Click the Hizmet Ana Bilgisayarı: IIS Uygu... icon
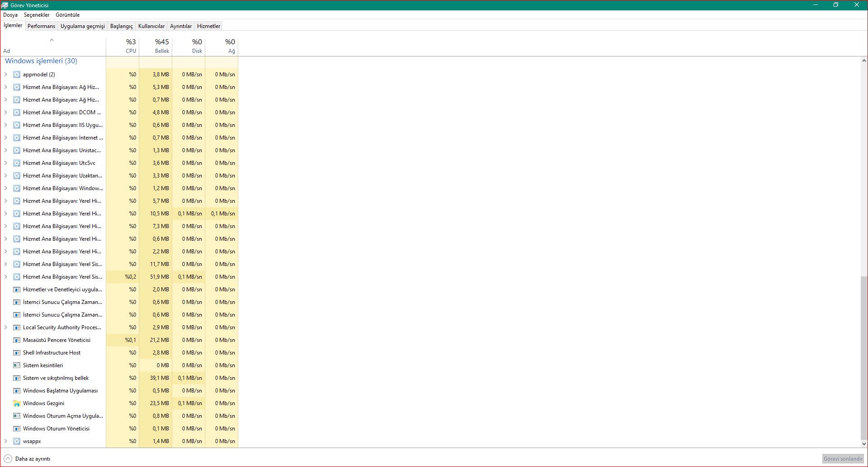The width and height of the screenshot is (868, 467). click(17, 125)
